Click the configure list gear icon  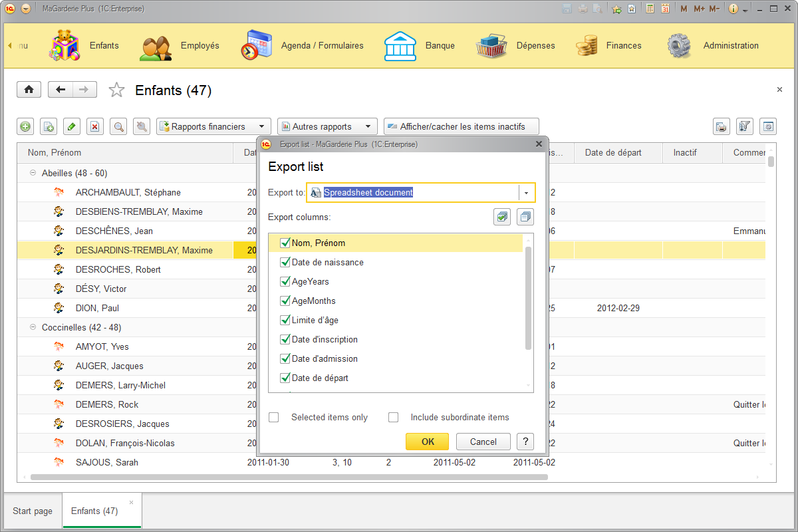[767, 126]
